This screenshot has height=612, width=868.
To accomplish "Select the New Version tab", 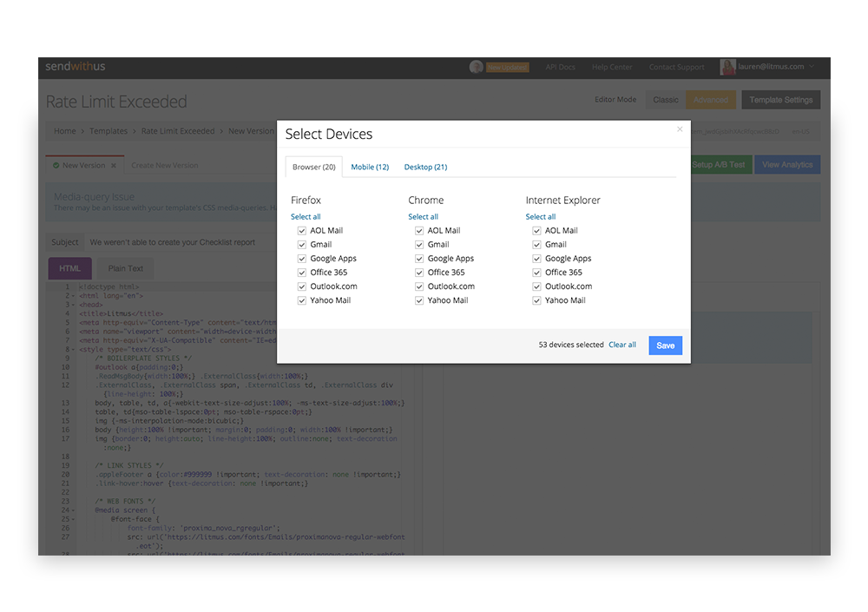I will click(84, 165).
